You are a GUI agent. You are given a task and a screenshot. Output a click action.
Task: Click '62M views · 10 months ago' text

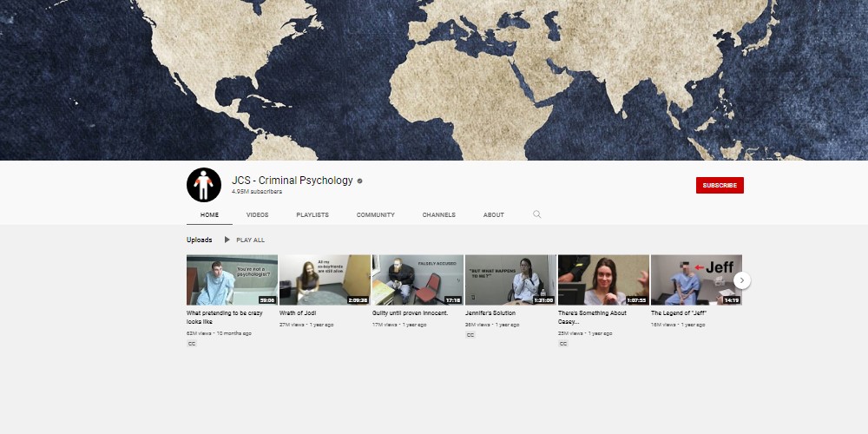tap(220, 333)
